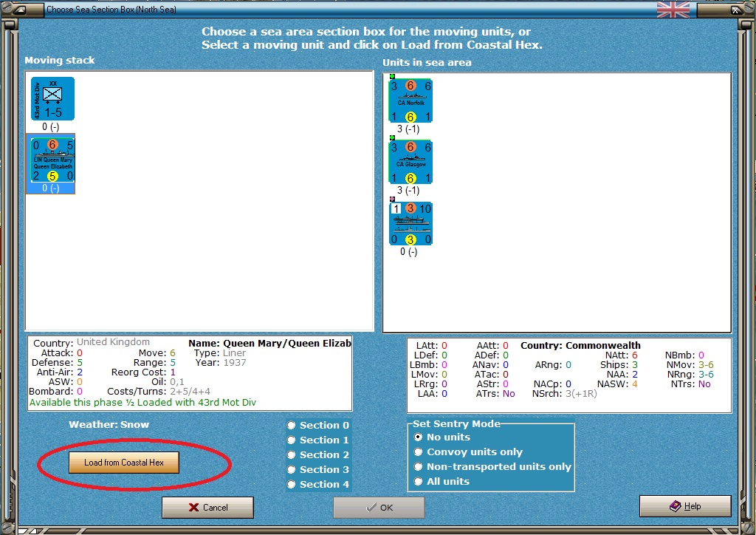The height and width of the screenshot is (535, 756).
Task: Choose Section 4 radio button
Action: [291, 484]
